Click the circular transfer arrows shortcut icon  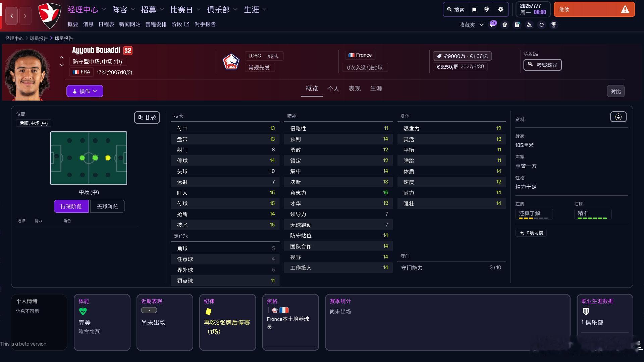541,25
